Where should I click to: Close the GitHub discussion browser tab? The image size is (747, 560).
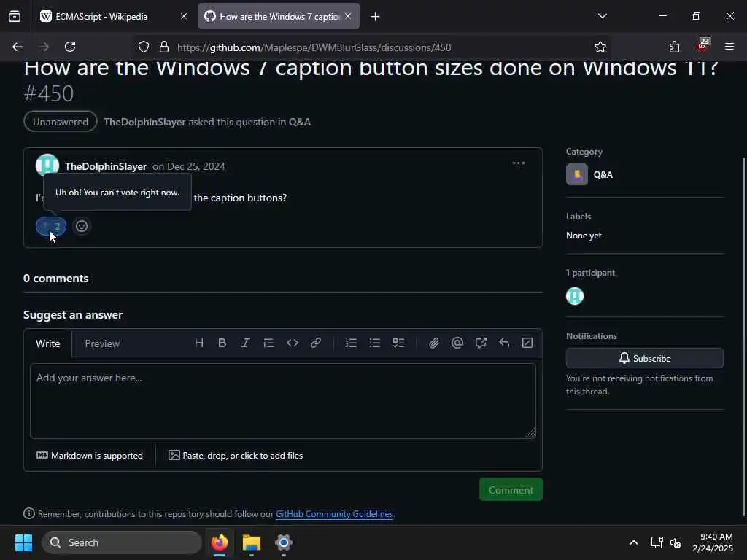pos(348,16)
